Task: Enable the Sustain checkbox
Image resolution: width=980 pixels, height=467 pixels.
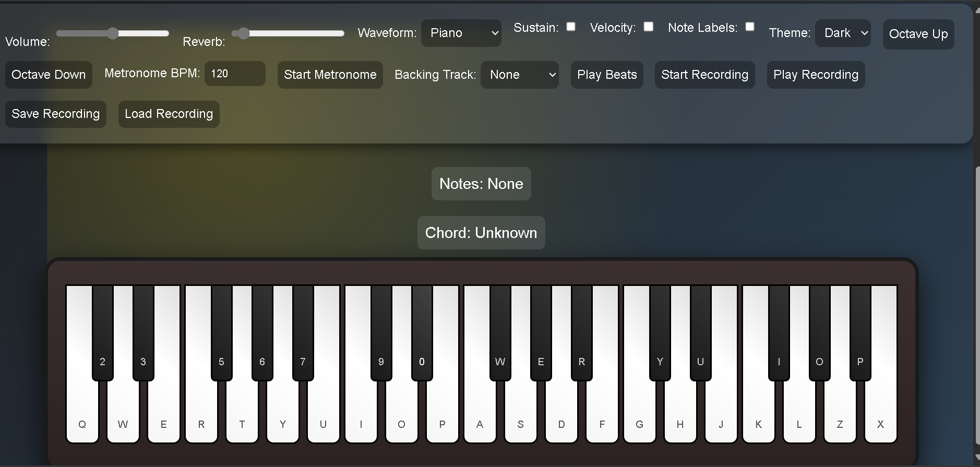Action: point(571,27)
